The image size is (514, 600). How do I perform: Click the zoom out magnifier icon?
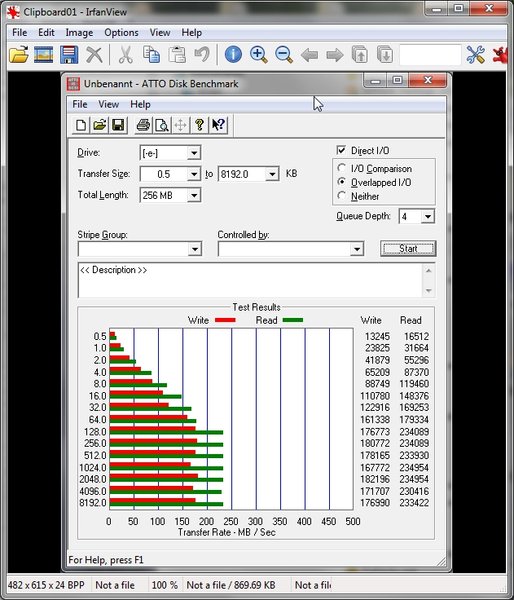[x=284, y=54]
